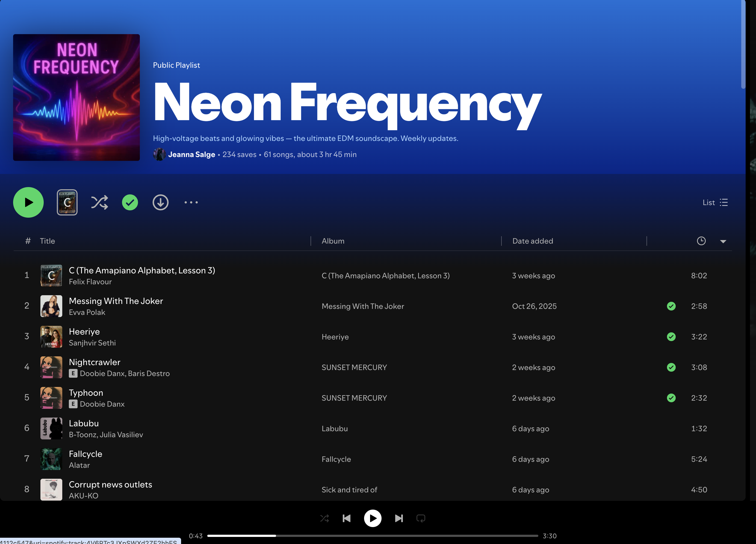Click the skip to next track icon
Viewport: 756px width, 544px height.
[399, 518]
